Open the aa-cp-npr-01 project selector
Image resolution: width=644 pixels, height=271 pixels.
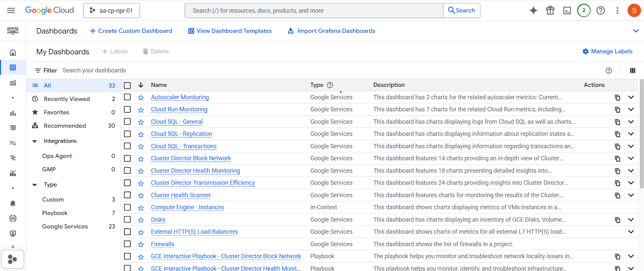click(x=111, y=10)
